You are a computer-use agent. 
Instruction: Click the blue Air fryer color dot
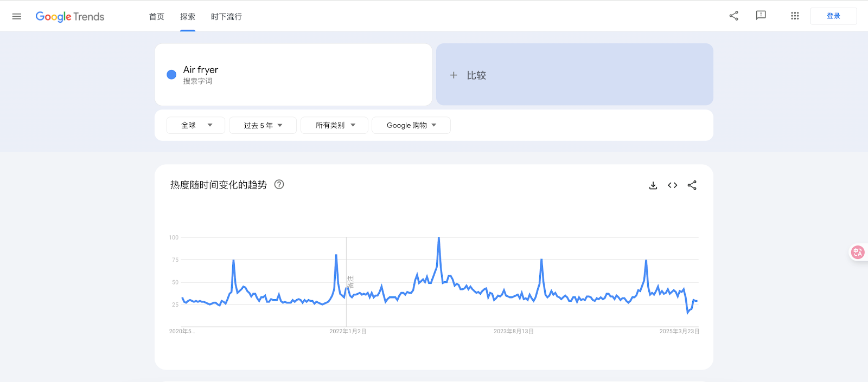[171, 75]
